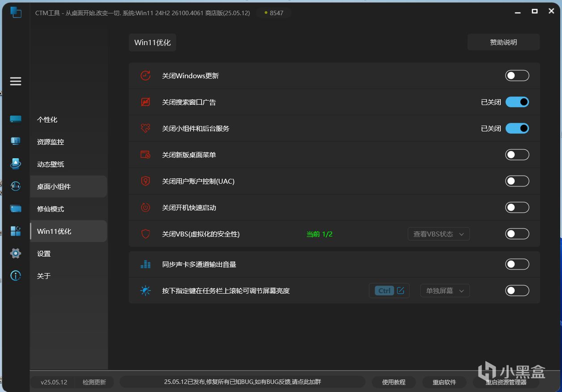Image resolution: width=562 pixels, height=392 pixels.
Task: Open the 查看VBS状态 dropdown
Action: 439,234
